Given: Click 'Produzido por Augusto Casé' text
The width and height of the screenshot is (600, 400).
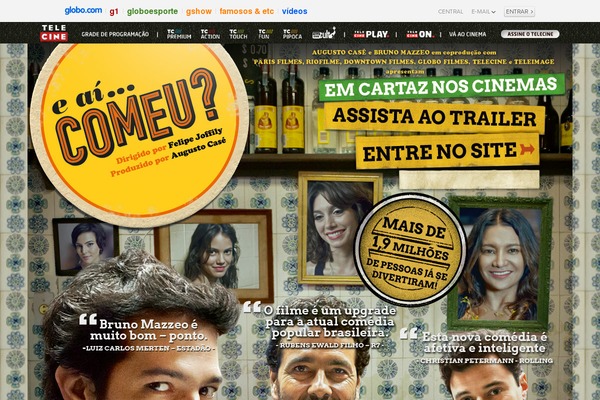Looking at the screenshot, I should 168,157.
